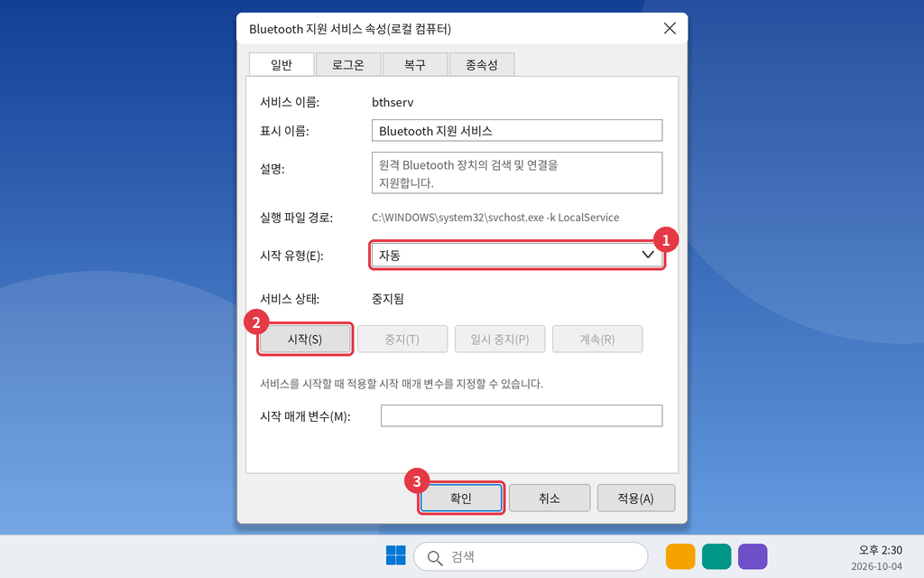Click the 시작 유형(E) label

[291, 256]
